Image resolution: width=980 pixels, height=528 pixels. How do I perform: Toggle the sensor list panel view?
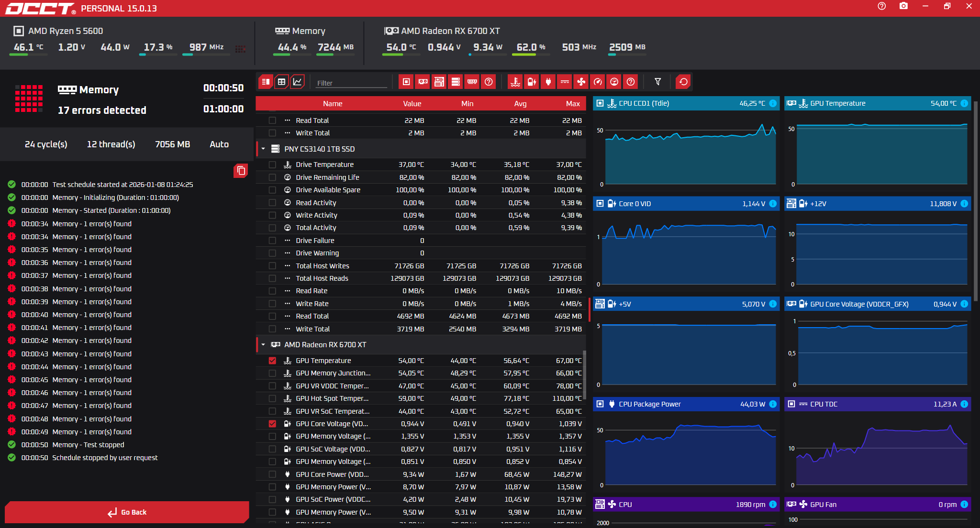[x=266, y=82]
